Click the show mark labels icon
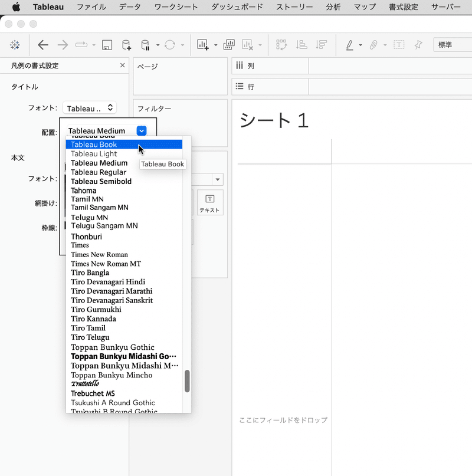The height and width of the screenshot is (476, 472). [399, 45]
